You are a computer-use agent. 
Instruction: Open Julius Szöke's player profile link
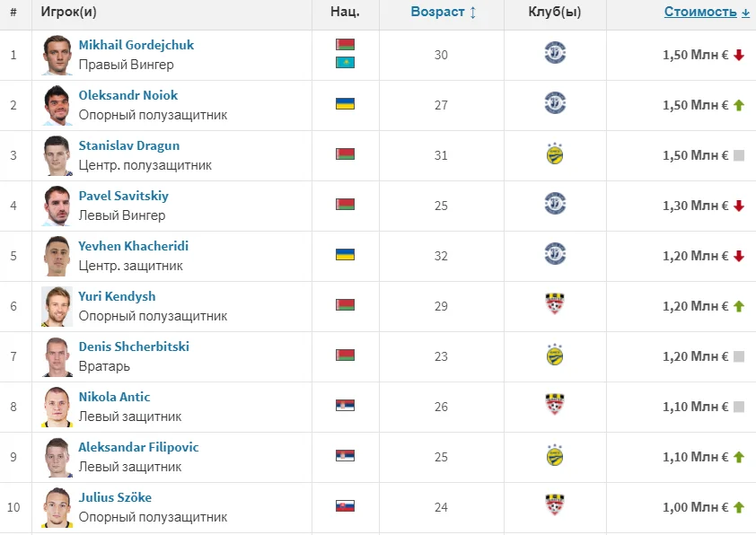(115, 497)
